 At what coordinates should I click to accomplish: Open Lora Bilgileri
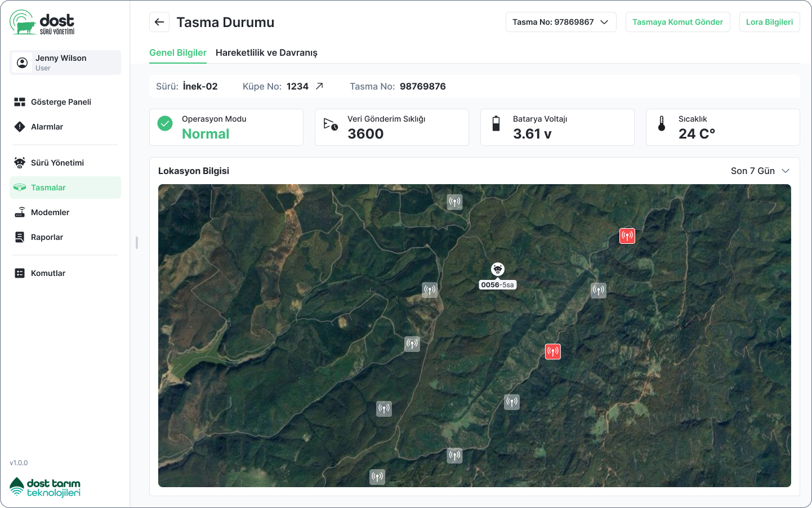(769, 22)
